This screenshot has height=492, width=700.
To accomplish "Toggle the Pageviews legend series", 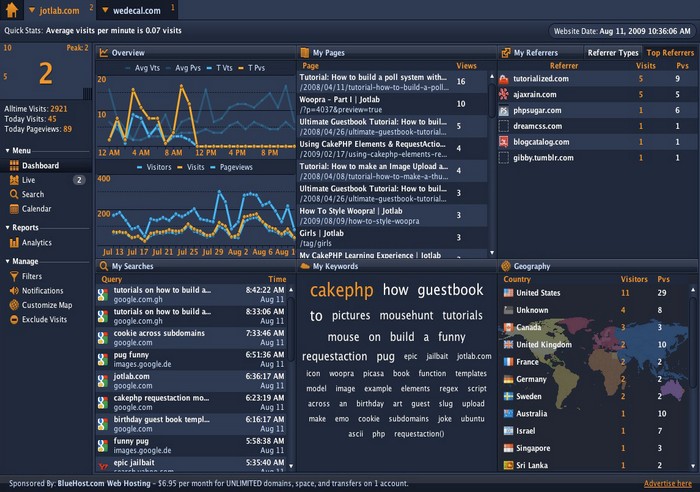I will coord(231,167).
